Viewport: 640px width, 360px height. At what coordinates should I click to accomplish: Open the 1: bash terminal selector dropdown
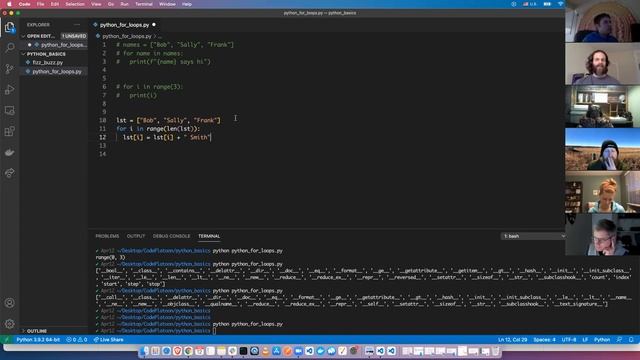click(x=533, y=236)
